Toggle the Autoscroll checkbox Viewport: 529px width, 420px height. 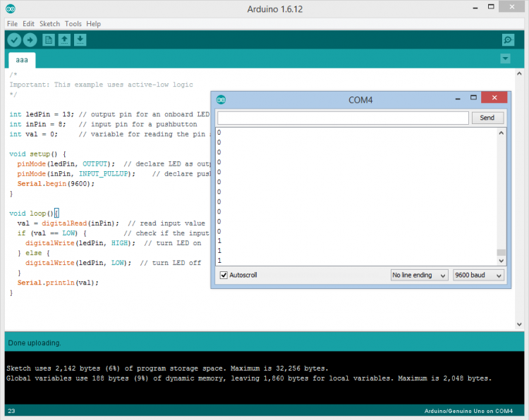(x=224, y=275)
